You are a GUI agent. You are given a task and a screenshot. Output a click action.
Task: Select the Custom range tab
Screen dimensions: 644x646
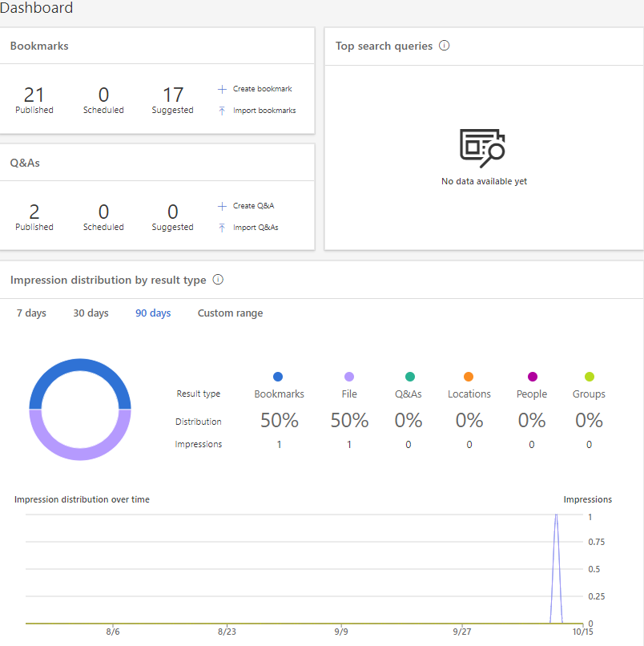(x=230, y=313)
